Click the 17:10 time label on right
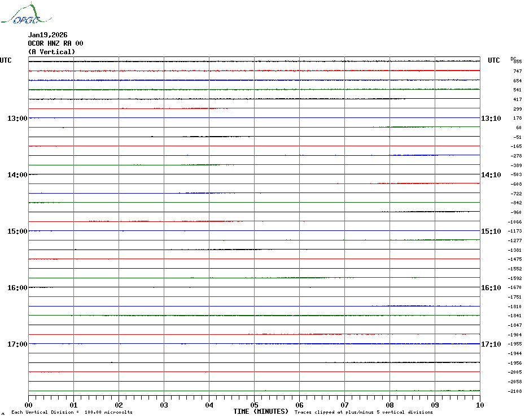 pyautogui.click(x=491, y=344)
